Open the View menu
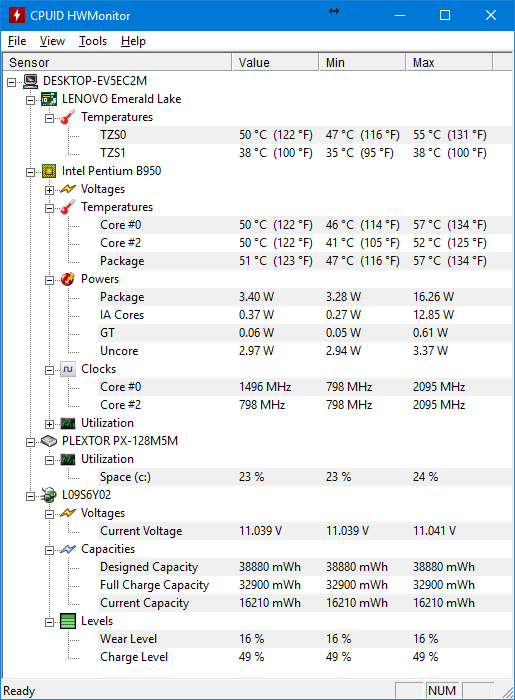This screenshot has width=515, height=700. click(52, 41)
